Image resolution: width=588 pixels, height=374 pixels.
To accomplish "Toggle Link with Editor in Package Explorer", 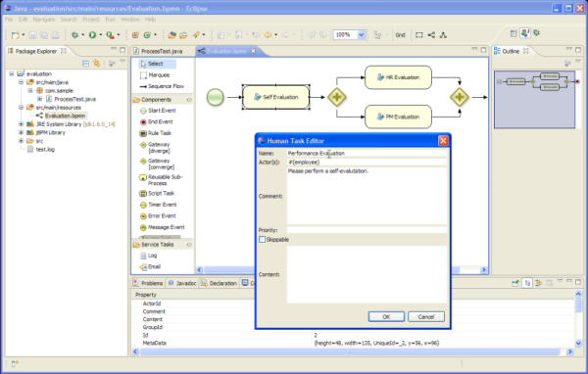I will pos(96,63).
